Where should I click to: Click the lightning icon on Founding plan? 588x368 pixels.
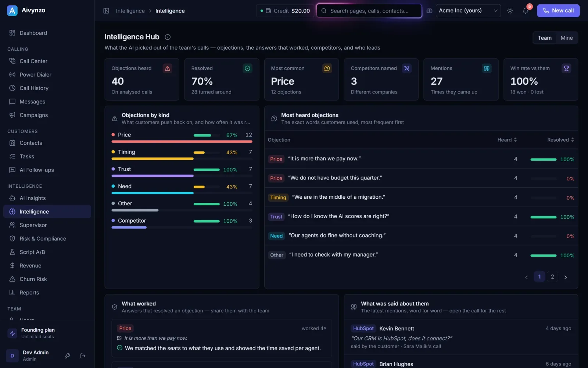(12, 333)
